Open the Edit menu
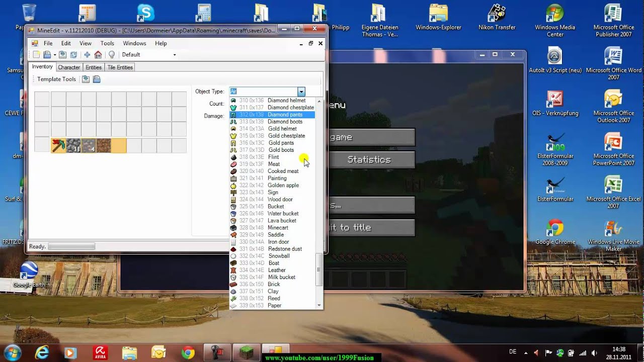Screen dimensions: 644x362 click(66, 43)
